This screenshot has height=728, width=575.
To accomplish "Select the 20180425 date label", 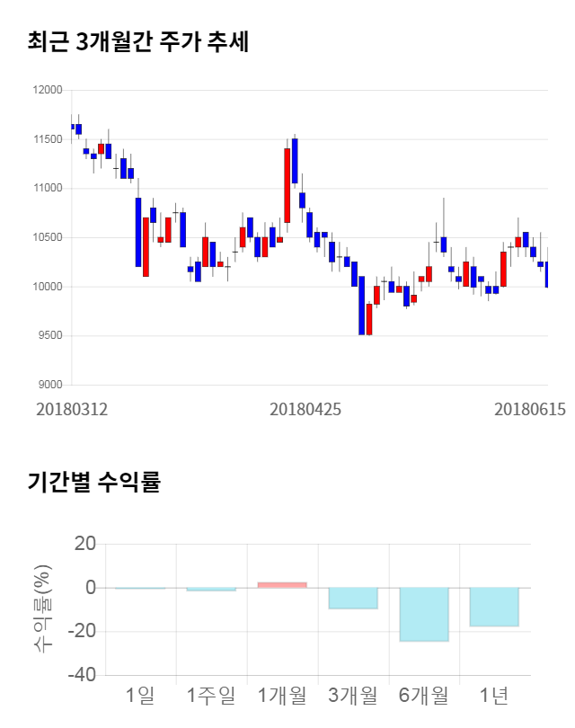I will pyautogui.click(x=305, y=409).
